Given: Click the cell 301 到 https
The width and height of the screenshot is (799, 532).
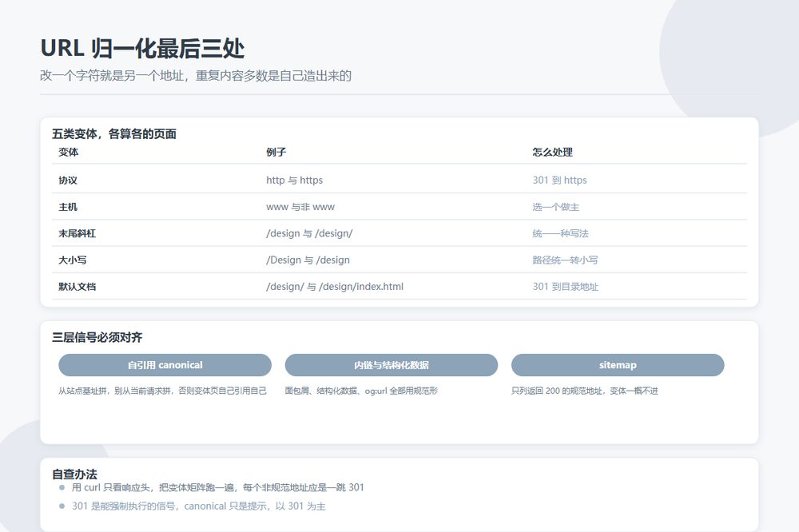Looking at the screenshot, I should coord(559,180).
